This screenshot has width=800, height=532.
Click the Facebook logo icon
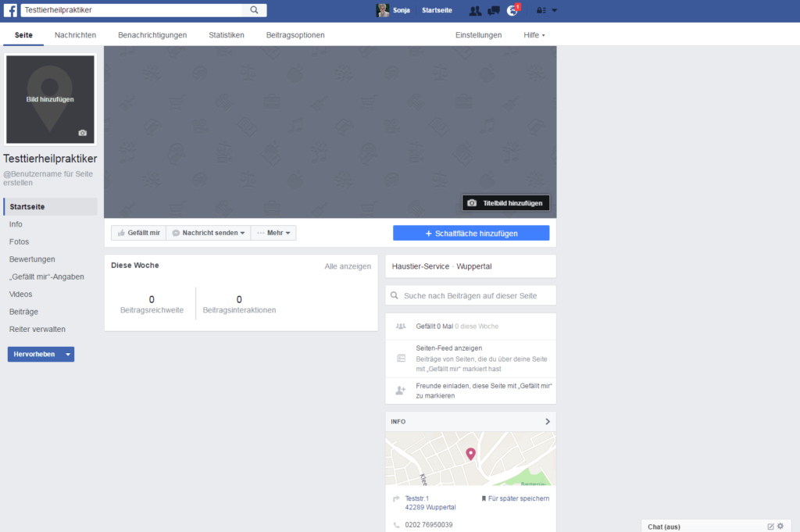click(10, 10)
